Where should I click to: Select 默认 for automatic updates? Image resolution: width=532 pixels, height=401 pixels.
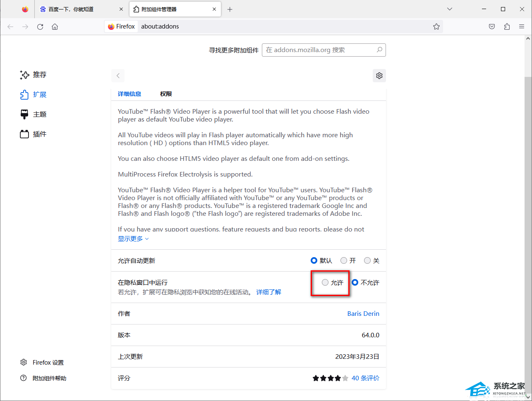(x=314, y=260)
